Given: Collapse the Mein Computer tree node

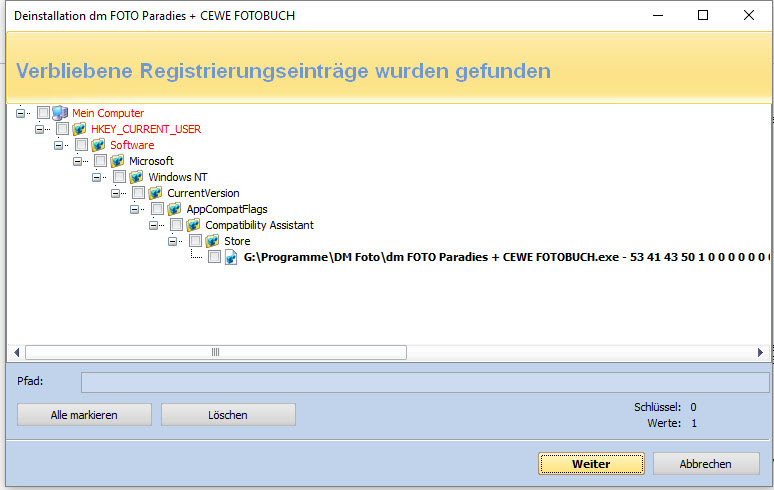Looking at the screenshot, I should tap(20, 113).
